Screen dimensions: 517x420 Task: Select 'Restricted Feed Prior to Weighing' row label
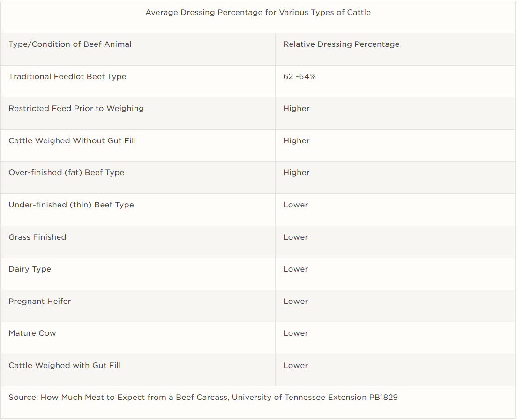tap(76, 109)
